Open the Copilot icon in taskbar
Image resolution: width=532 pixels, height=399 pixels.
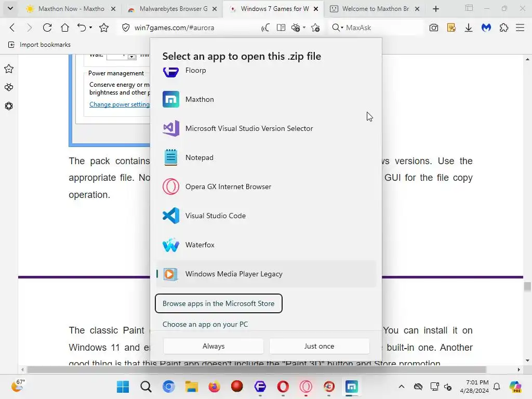(515, 387)
